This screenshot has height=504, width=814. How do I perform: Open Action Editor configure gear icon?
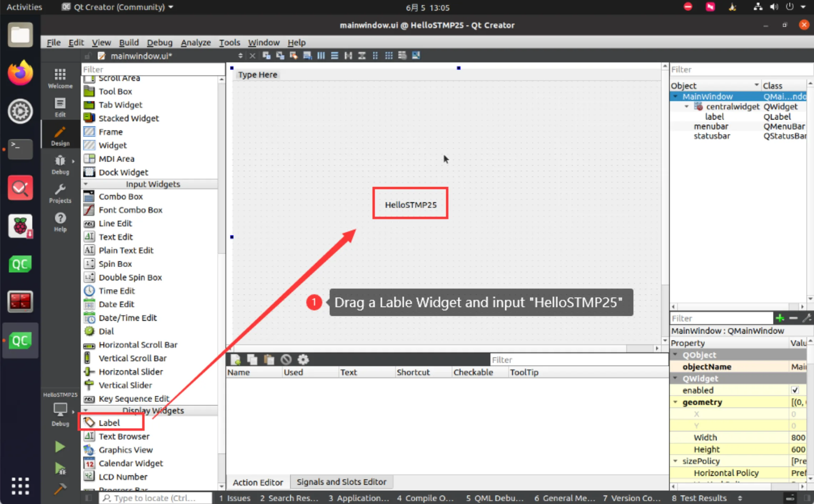tap(303, 359)
